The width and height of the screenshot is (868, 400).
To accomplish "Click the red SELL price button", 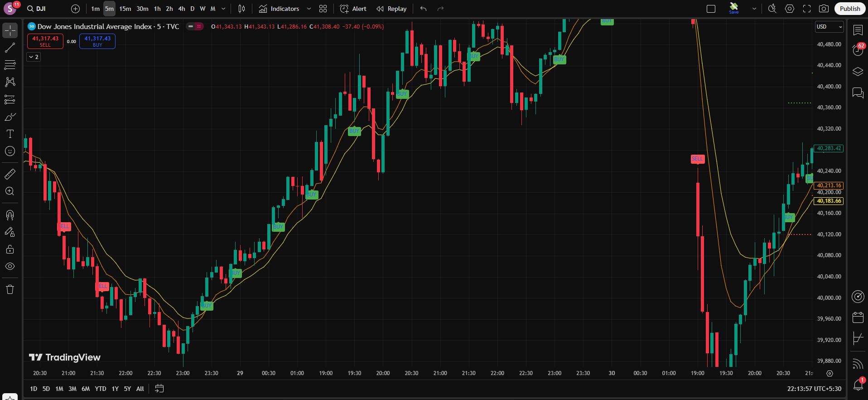I will click(x=45, y=41).
